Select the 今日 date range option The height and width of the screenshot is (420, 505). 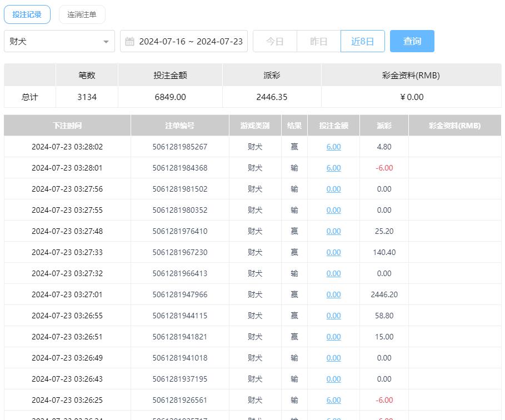(x=274, y=42)
